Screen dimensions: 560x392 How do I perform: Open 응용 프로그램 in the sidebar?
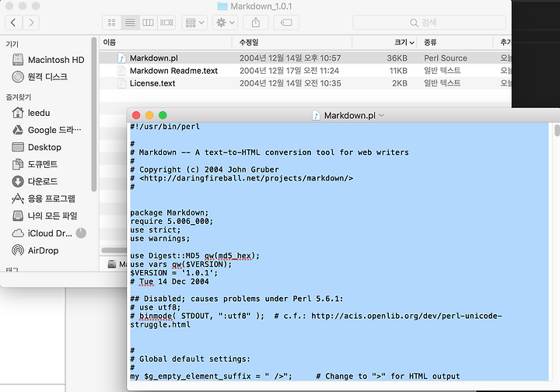tap(44, 198)
